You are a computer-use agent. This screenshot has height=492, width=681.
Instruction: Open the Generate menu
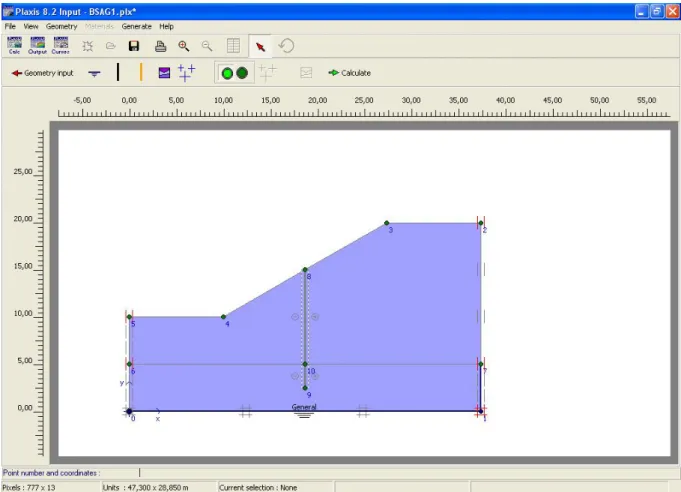(136, 26)
